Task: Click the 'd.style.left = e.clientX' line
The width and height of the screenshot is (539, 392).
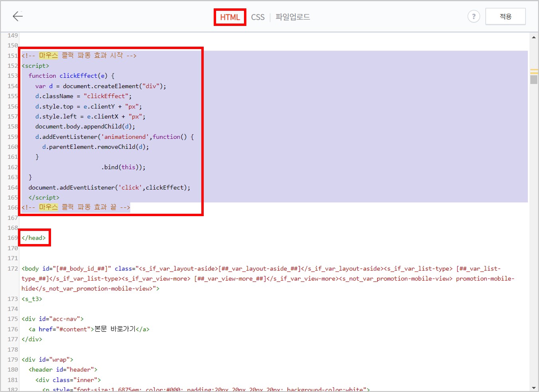Action: [90, 116]
